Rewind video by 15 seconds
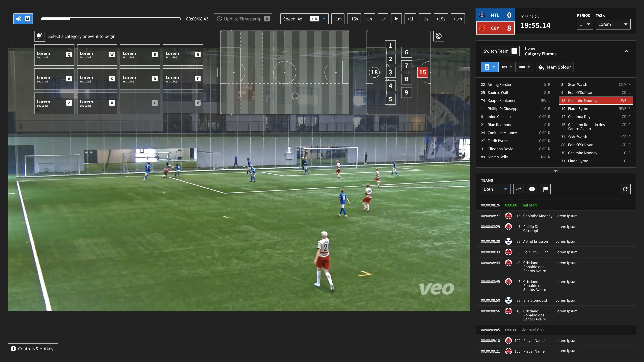This screenshot has width=644, height=362. pos(354,19)
